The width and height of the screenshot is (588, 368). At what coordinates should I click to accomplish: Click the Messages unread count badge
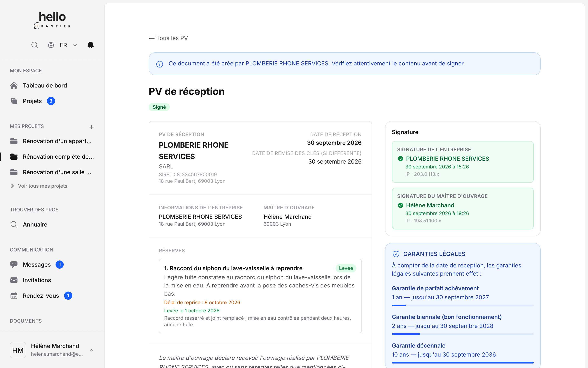[60, 265]
